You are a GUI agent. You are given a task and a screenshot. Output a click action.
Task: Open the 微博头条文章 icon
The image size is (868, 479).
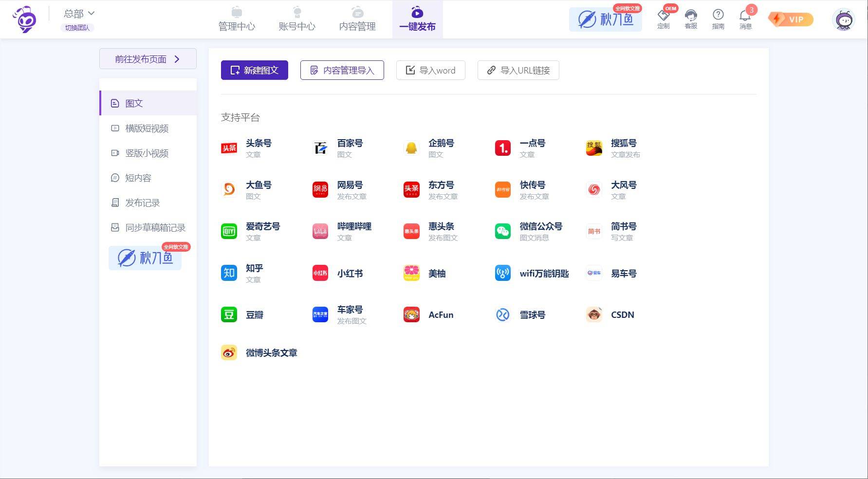229,352
